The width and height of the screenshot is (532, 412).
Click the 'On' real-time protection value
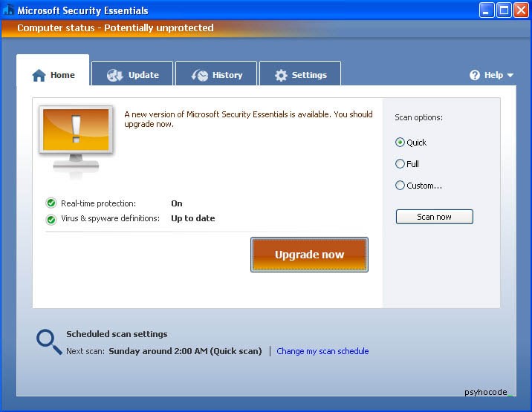click(x=177, y=203)
